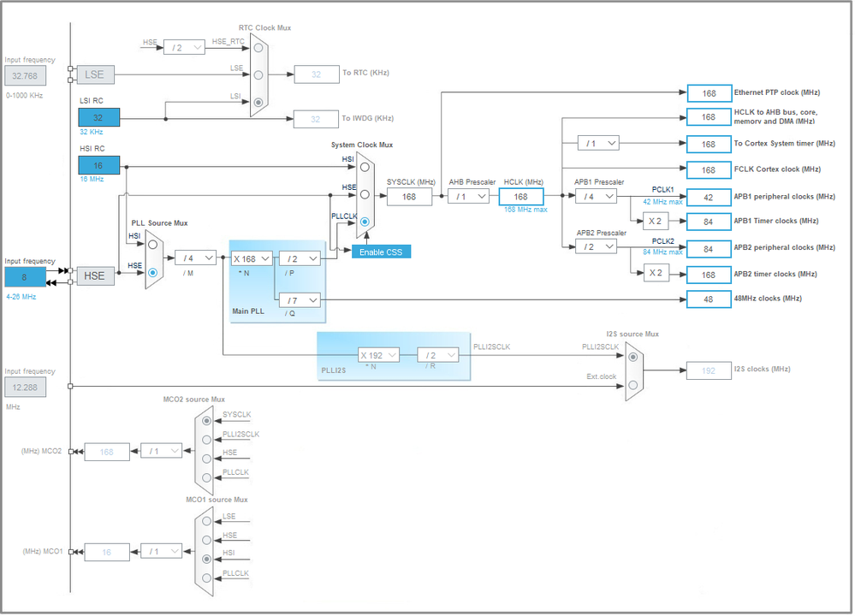The height and width of the screenshot is (616, 855).
Task: Select HSE in the PLL Source Mux
Action: point(152,273)
